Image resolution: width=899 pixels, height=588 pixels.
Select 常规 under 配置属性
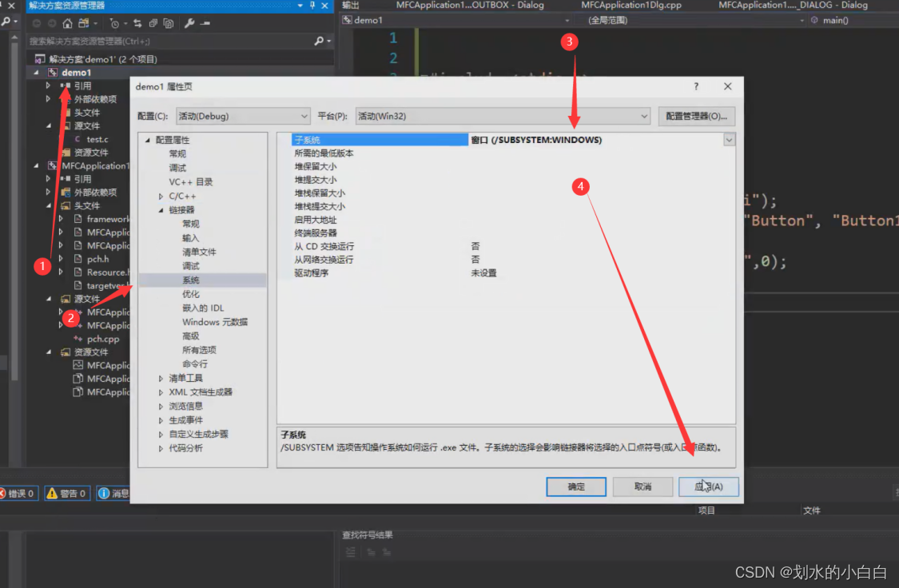tap(177, 153)
